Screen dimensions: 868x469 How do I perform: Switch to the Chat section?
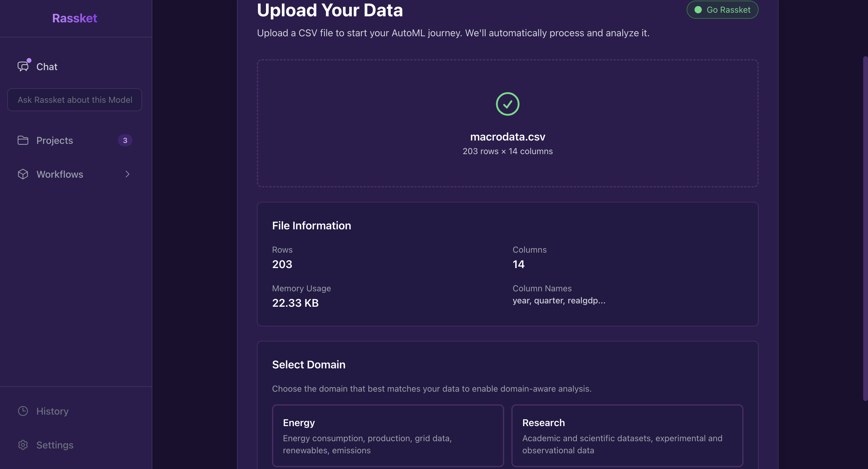pyautogui.click(x=47, y=66)
